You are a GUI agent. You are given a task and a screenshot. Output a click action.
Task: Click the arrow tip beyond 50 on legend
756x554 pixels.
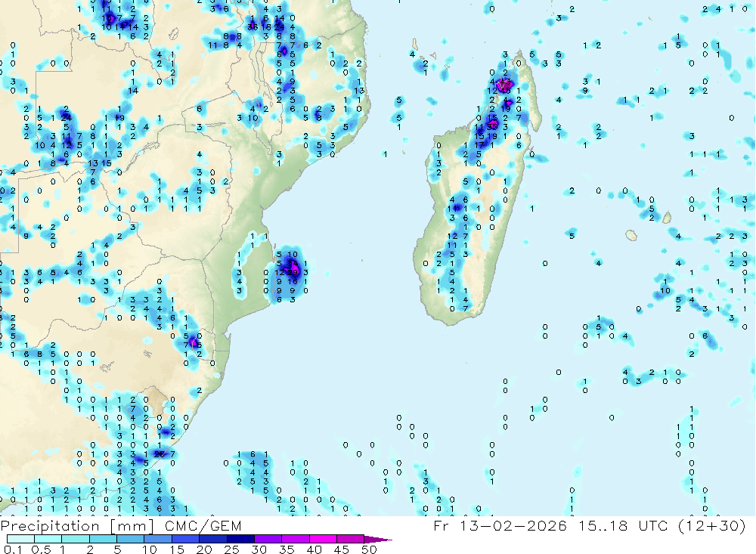[378, 540]
